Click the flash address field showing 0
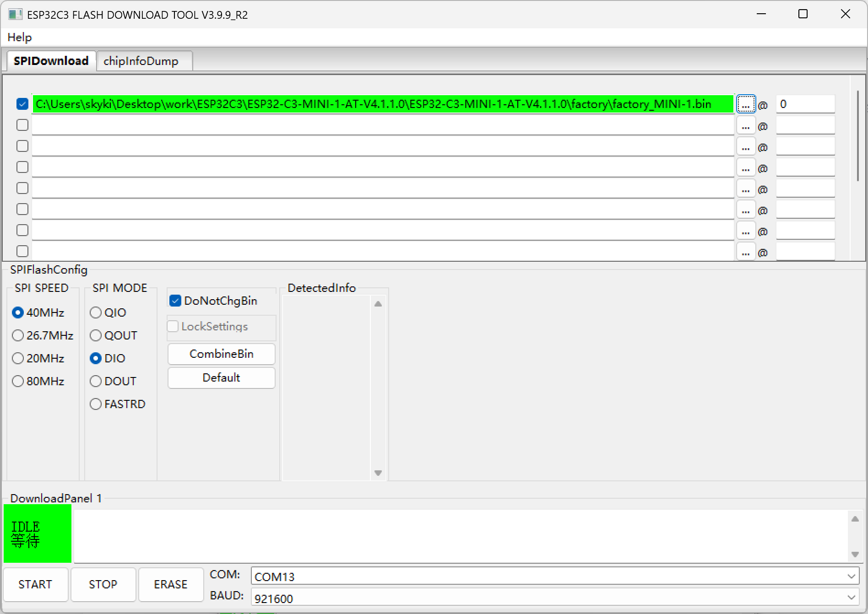 click(805, 104)
